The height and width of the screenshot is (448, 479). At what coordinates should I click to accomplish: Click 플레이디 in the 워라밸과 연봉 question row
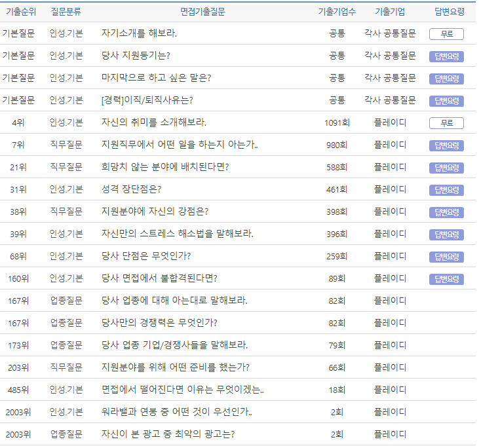(390, 412)
